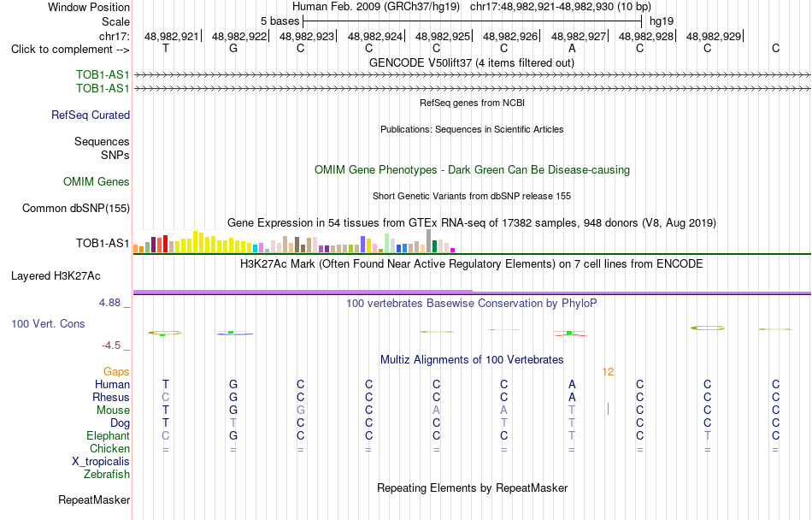Image resolution: width=812 pixels, height=520 pixels.
Task: Select the Chicken alignment row label
Action: pyautogui.click(x=109, y=448)
